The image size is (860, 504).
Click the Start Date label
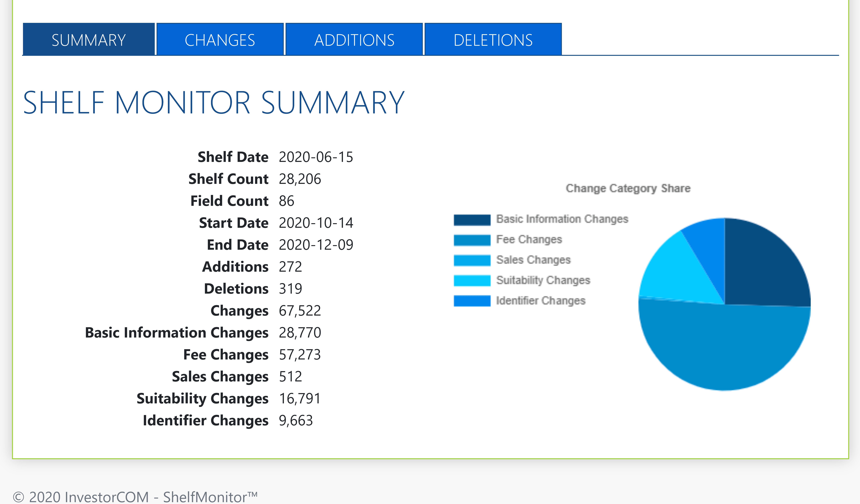(234, 223)
